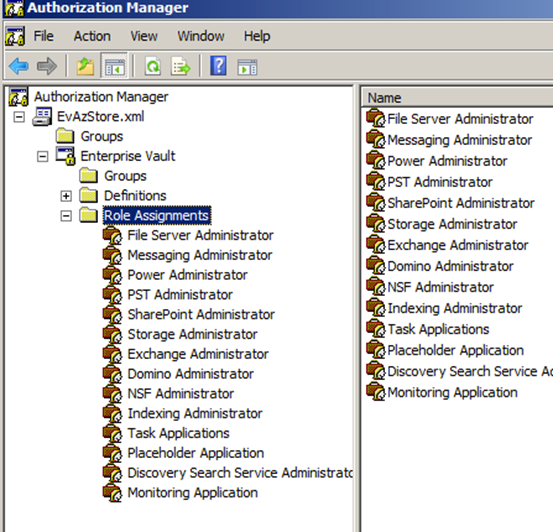Click Placeholder Application role icon in right pane
Image resolution: width=553 pixels, height=532 pixels.
(376, 350)
